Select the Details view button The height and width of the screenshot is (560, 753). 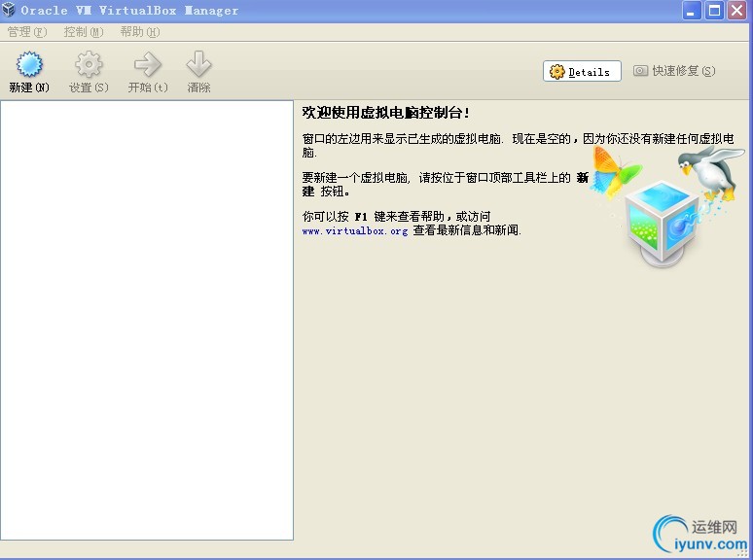point(582,71)
